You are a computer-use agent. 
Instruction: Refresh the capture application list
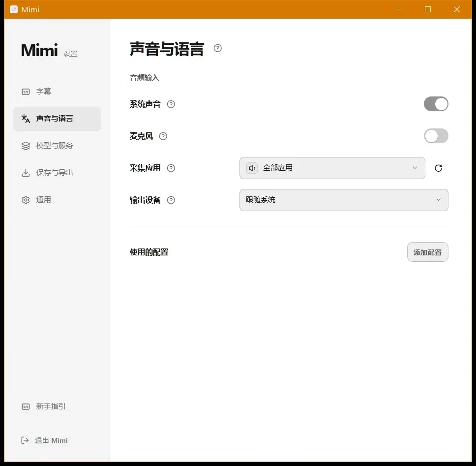pos(438,168)
